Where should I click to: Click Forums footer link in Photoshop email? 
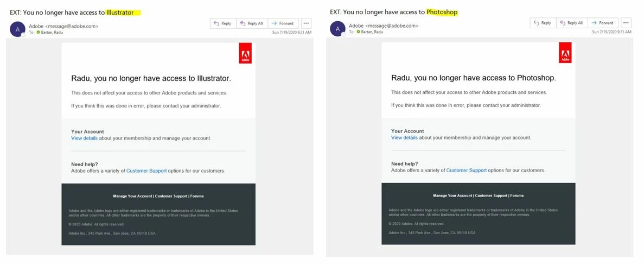517,196
